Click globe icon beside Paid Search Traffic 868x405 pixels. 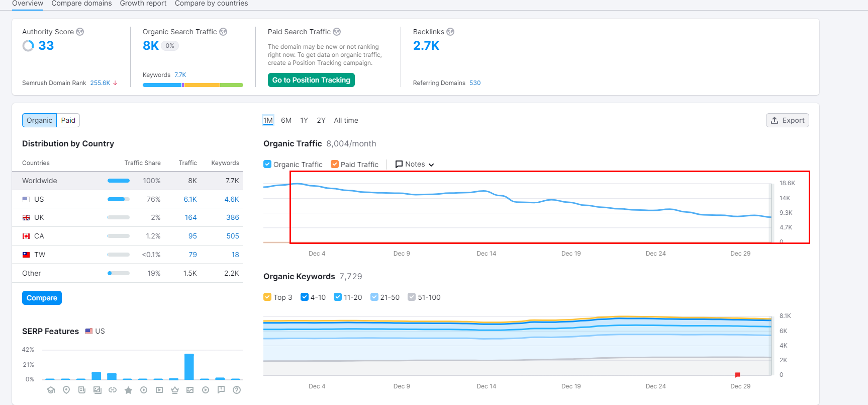[337, 32]
